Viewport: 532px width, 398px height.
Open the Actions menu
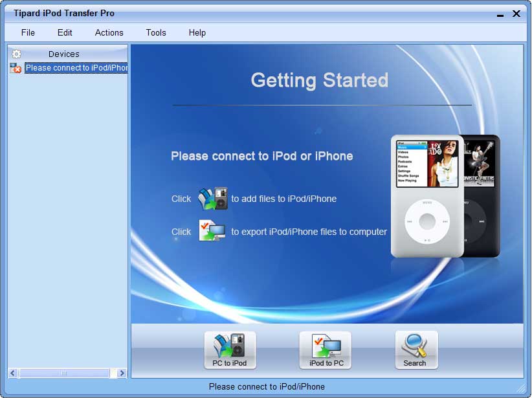pos(109,32)
